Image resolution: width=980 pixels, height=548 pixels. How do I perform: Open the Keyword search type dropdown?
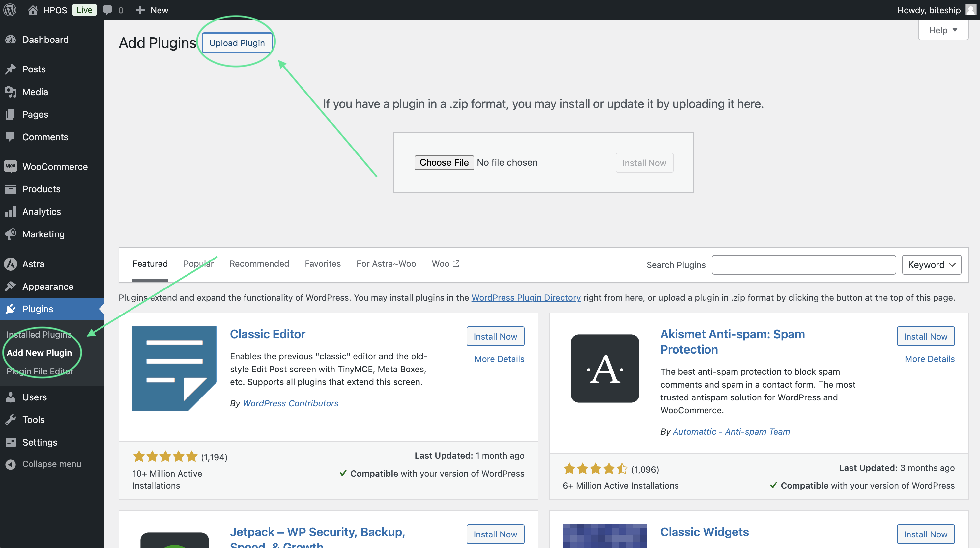pos(931,265)
